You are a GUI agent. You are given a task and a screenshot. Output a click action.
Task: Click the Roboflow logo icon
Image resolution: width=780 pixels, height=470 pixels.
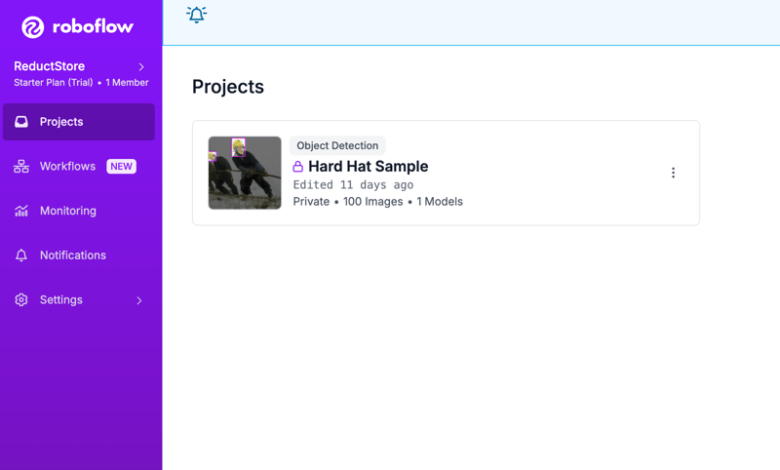(x=33, y=27)
